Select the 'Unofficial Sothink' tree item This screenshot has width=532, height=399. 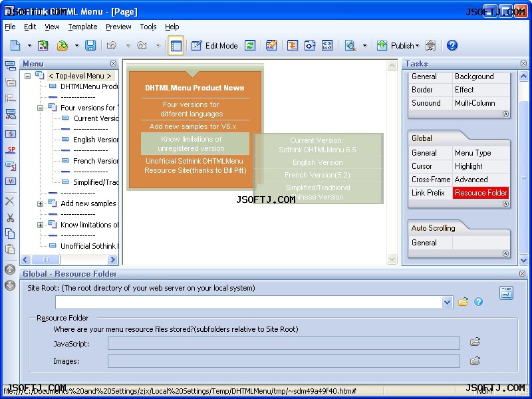click(x=90, y=246)
